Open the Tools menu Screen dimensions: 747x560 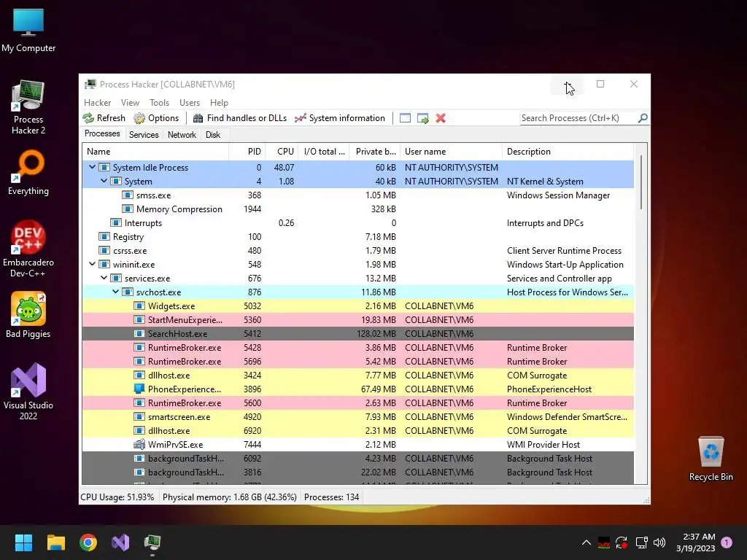(x=159, y=102)
